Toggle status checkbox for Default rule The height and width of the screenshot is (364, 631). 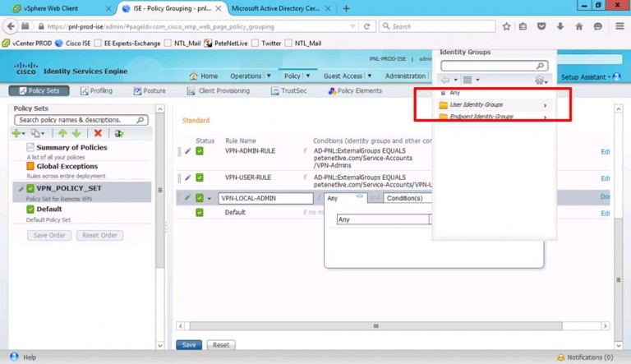point(200,212)
